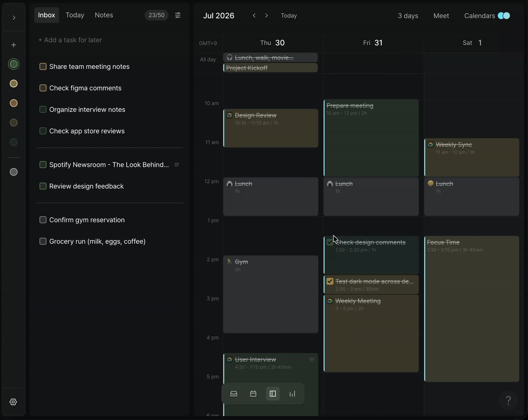The image size is (528, 420).
Task: Open the inbox filter options icon
Action: [x=178, y=15]
